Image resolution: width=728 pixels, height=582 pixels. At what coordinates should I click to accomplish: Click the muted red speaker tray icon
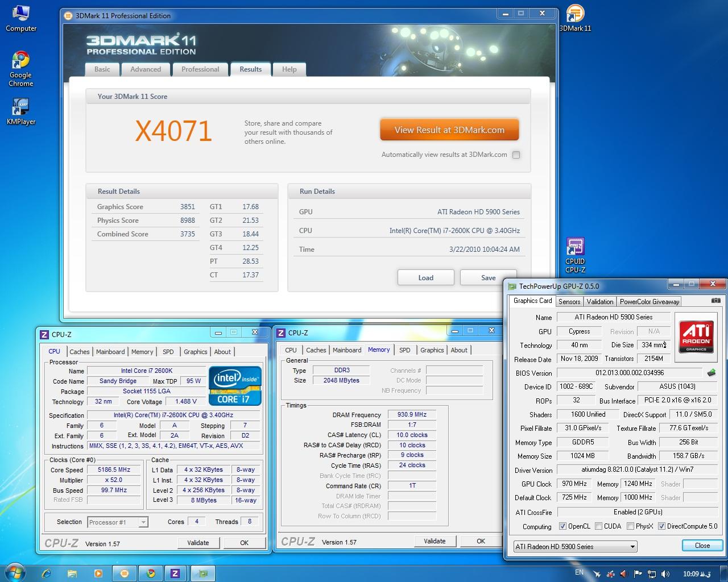(x=624, y=573)
